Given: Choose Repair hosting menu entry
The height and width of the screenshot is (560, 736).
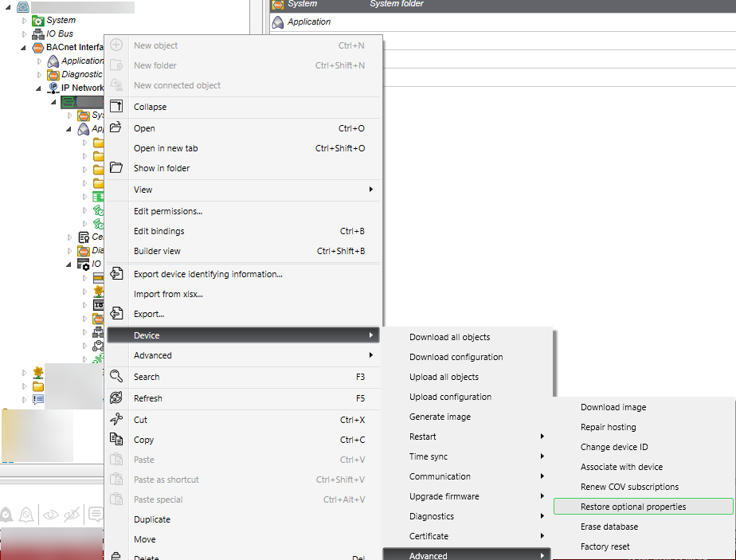Looking at the screenshot, I should coord(643,427).
